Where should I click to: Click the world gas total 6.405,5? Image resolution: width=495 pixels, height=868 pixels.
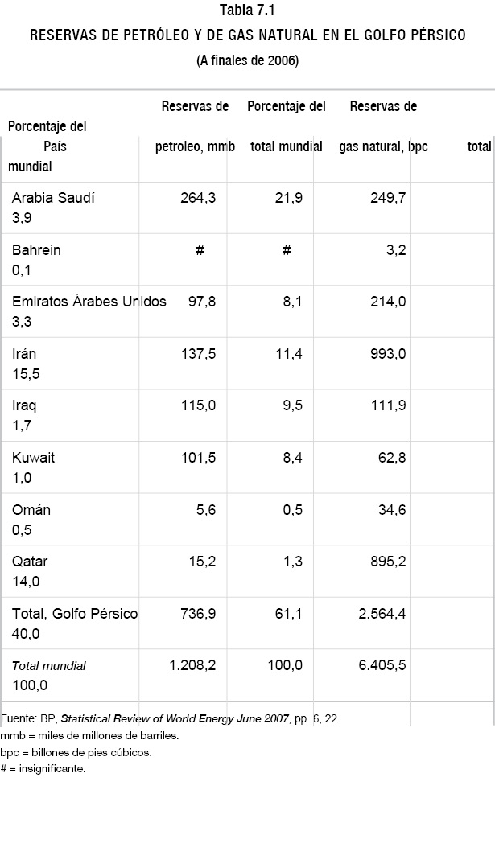click(x=382, y=666)
